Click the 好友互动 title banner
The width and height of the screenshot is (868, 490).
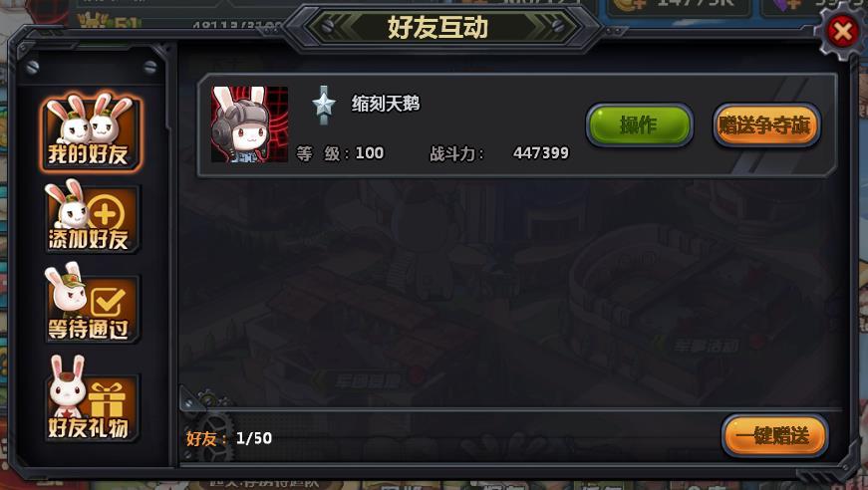click(437, 27)
